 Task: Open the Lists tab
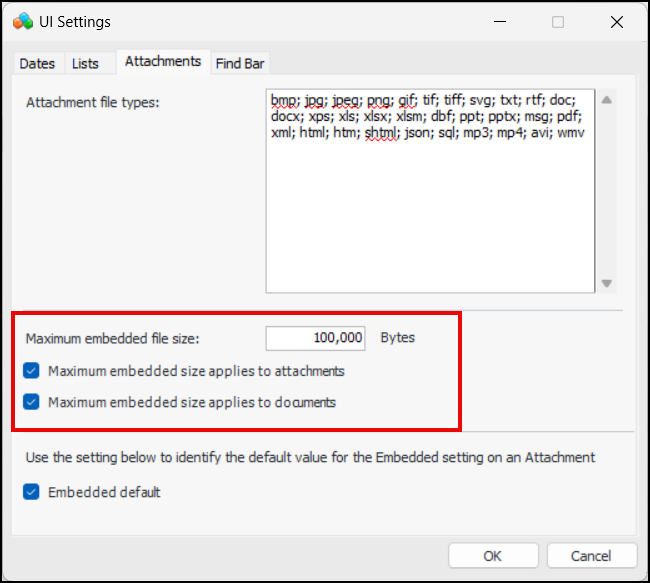[x=85, y=63]
